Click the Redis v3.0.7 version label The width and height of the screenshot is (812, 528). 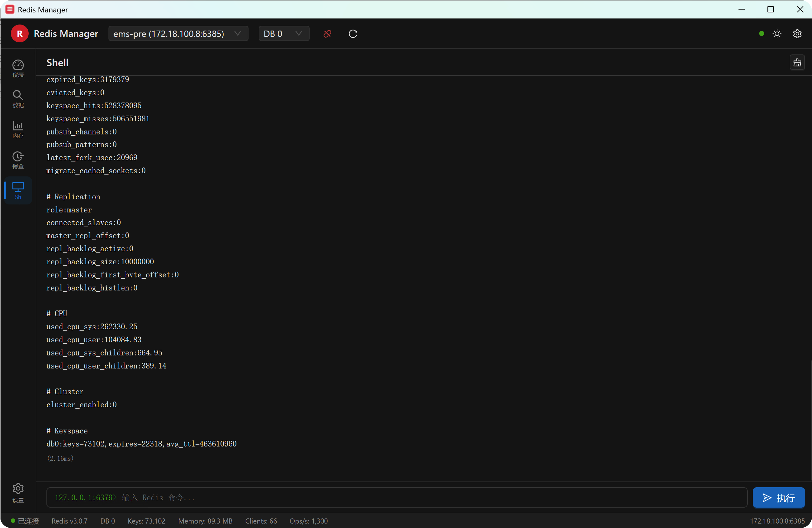coord(69,521)
